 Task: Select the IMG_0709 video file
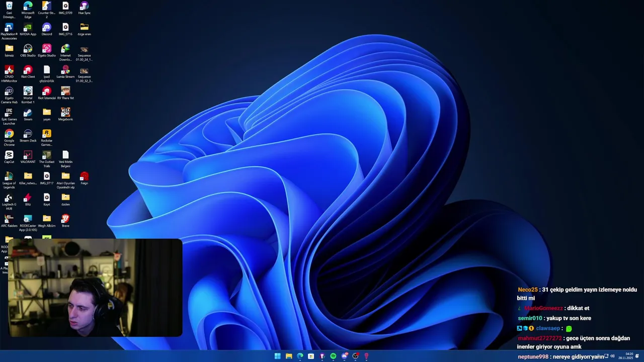point(65,8)
